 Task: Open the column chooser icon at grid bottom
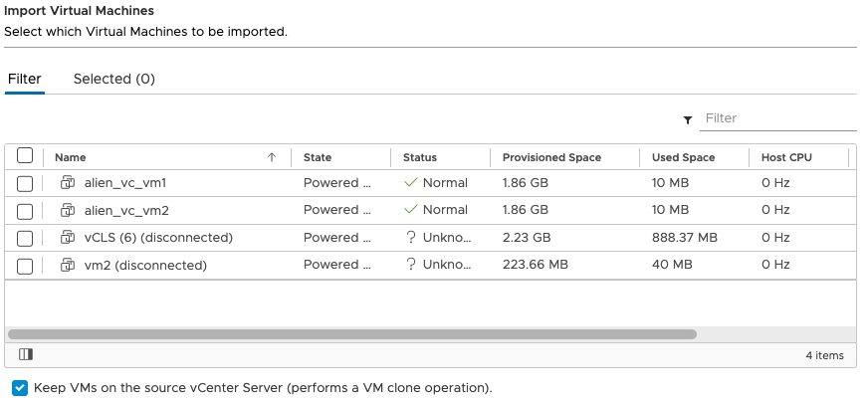tap(26, 354)
